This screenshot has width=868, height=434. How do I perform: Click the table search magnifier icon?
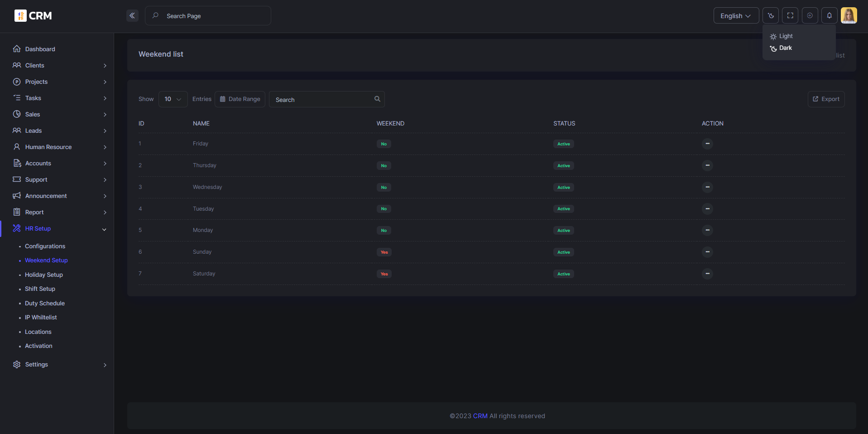click(377, 99)
